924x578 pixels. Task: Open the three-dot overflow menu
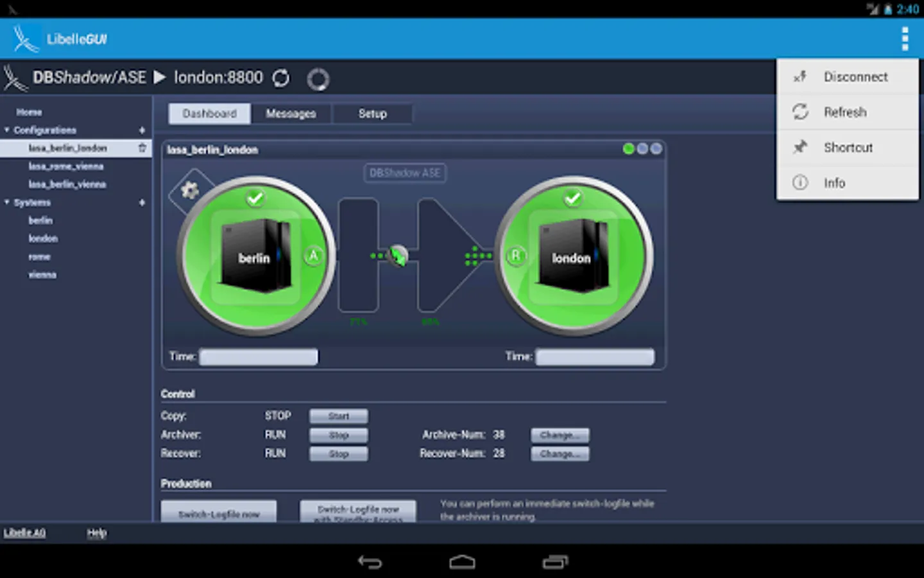click(x=905, y=39)
